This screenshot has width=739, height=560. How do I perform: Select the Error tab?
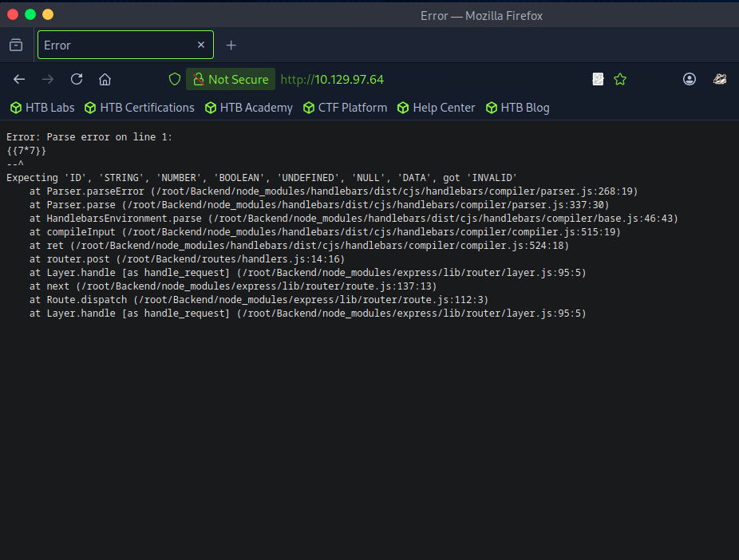[112, 45]
